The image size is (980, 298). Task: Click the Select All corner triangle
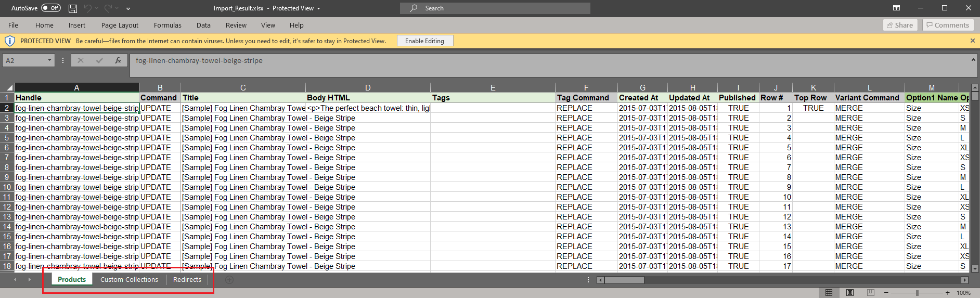(x=9, y=87)
